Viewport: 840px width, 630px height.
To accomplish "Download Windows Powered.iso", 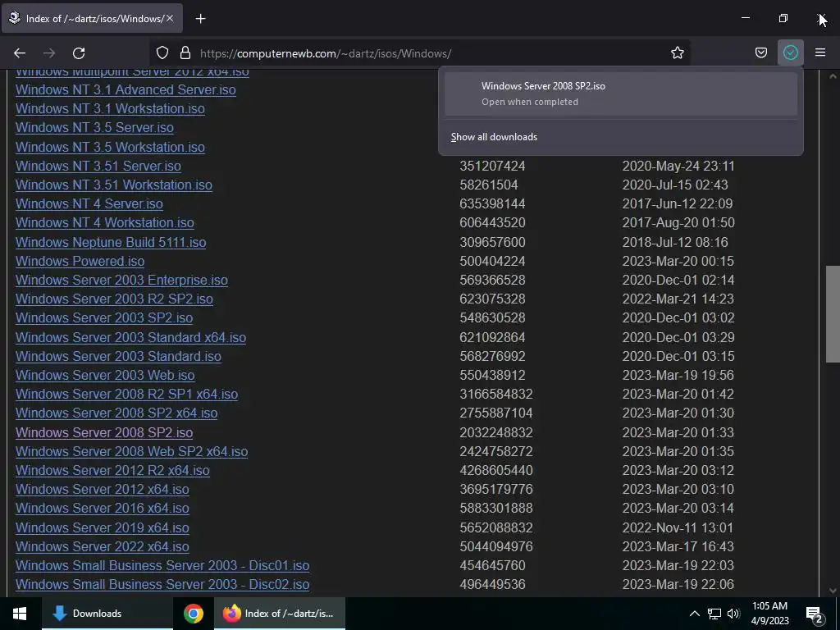I will pos(80,261).
